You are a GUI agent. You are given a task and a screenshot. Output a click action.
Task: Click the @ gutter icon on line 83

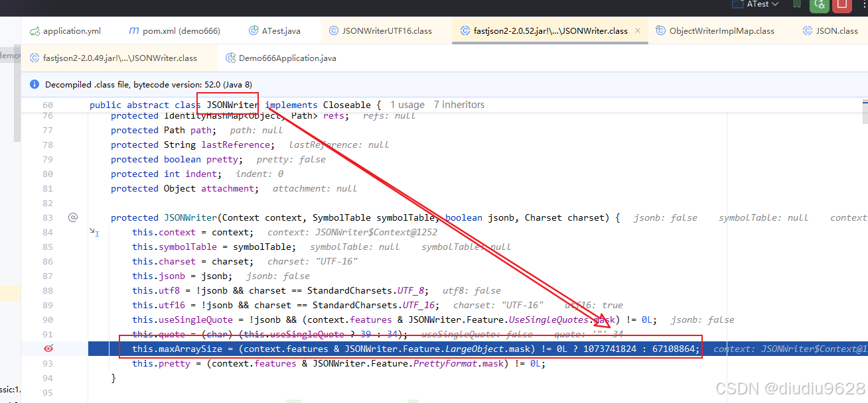click(x=73, y=217)
